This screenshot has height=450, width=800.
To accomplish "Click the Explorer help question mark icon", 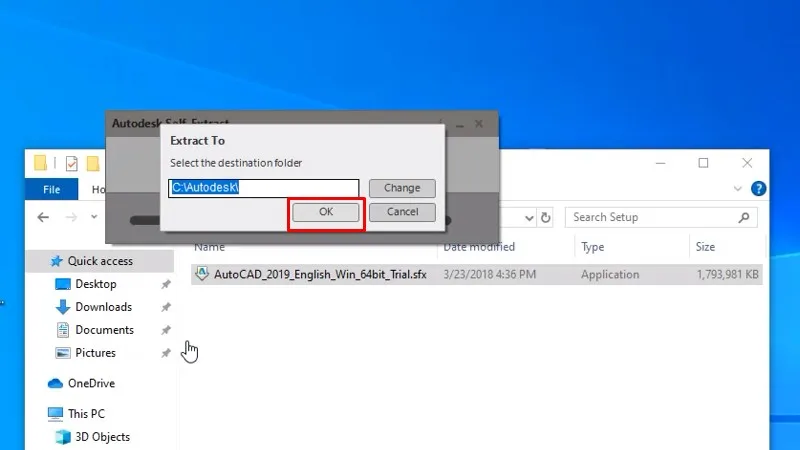I will (x=759, y=189).
